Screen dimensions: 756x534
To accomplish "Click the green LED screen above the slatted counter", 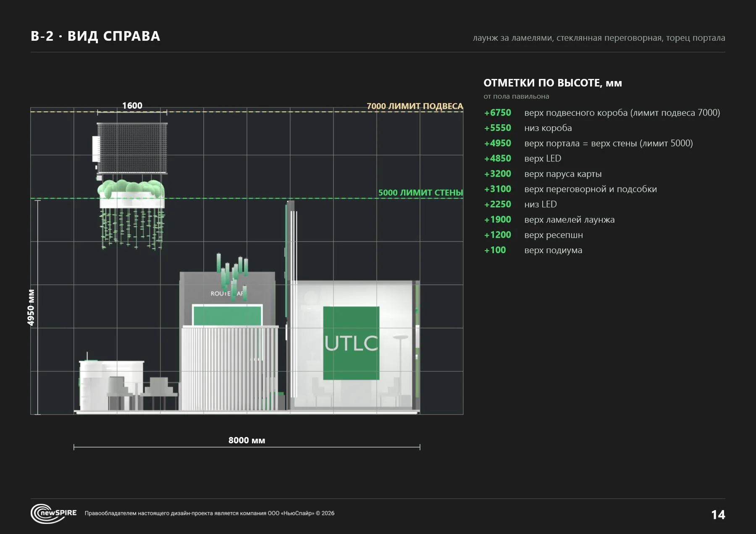I will (227, 315).
